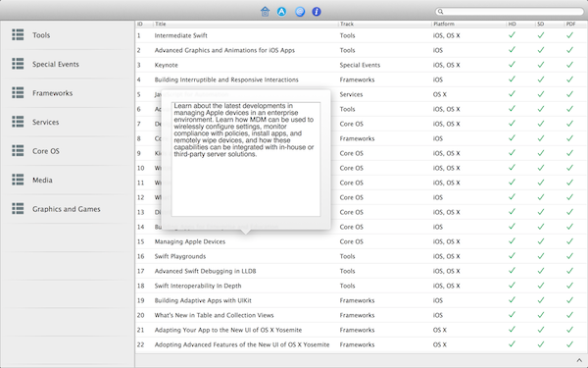Click SD checkmark for Keynote row
The image size is (588, 368).
(541, 65)
